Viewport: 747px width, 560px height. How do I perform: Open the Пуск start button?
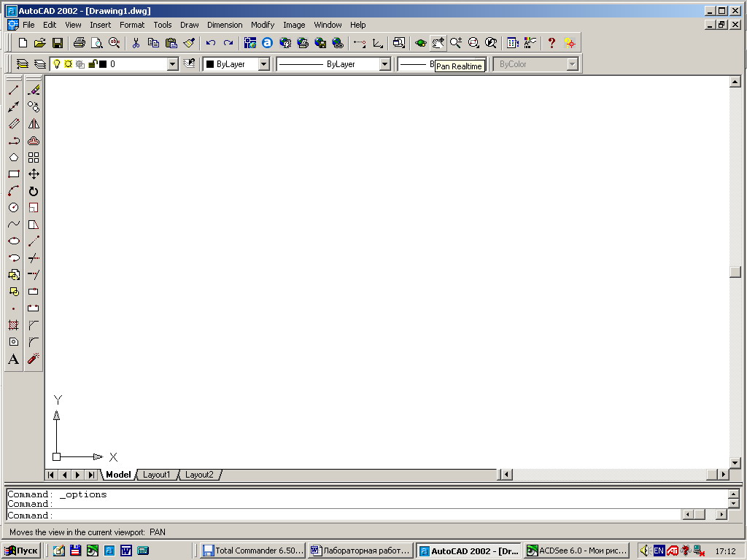(21, 551)
